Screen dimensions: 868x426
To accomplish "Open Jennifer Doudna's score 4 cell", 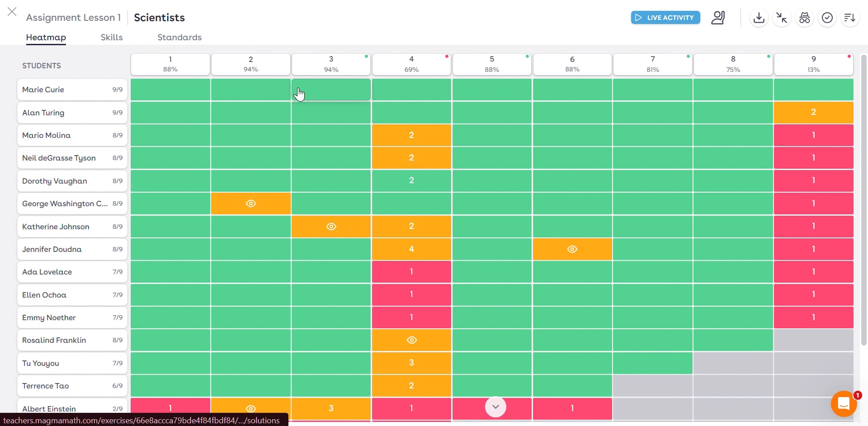I will (411, 249).
